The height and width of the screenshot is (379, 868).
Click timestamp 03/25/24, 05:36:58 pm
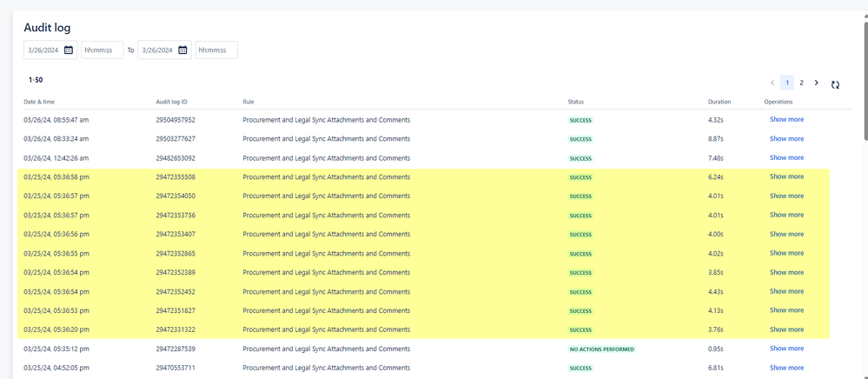coord(56,176)
